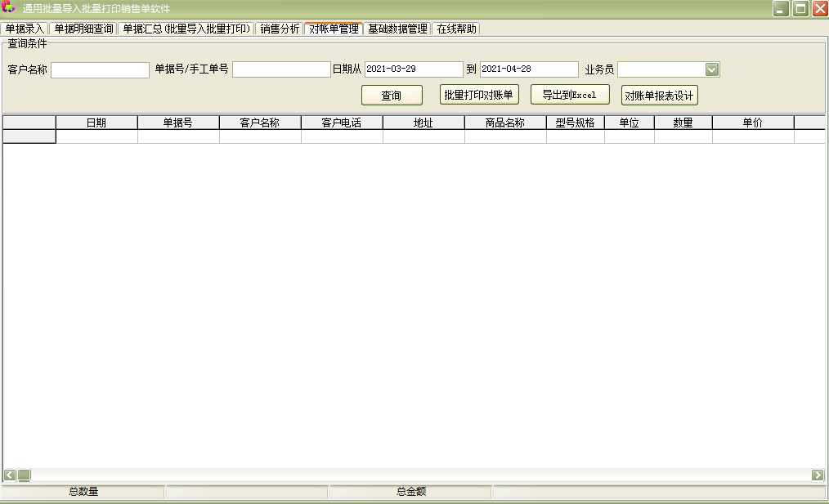The image size is (829, 504).
Task: Switch to the 单据明细查询 tab
Action: coord(83,29)
